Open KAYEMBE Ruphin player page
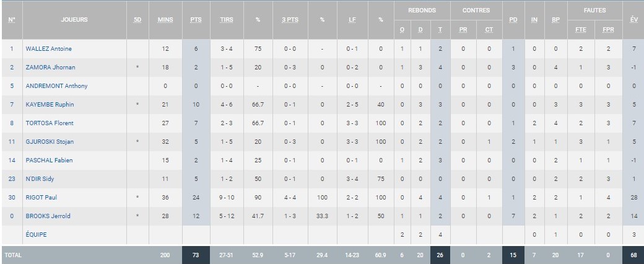 tap(50, 105)
